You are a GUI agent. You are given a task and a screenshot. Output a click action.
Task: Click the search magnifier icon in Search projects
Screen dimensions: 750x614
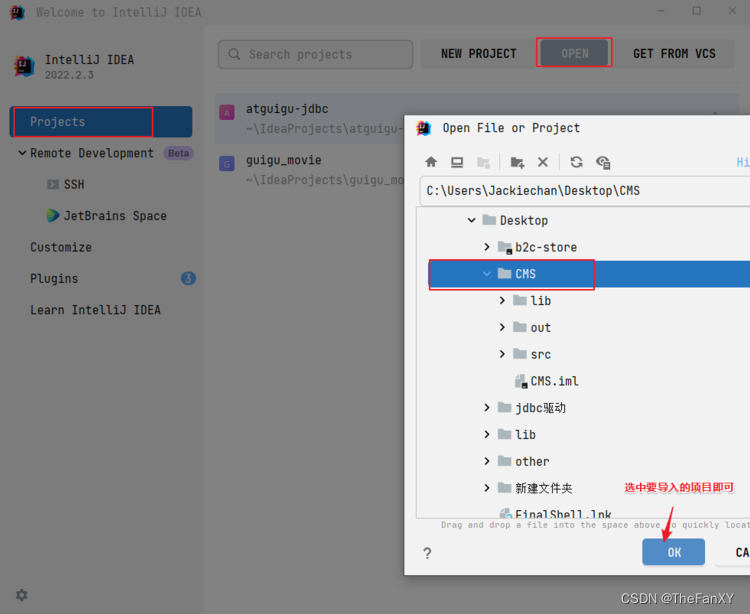(234, 54)
